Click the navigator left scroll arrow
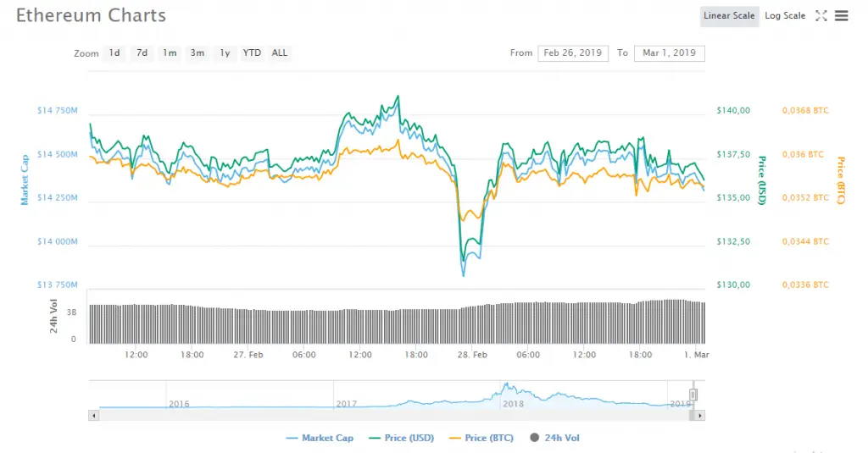 [93, 416]
